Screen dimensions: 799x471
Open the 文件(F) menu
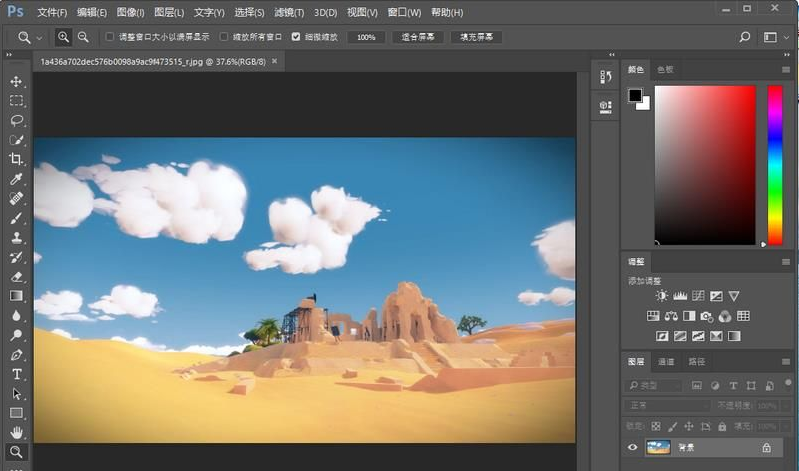(52, 12)
